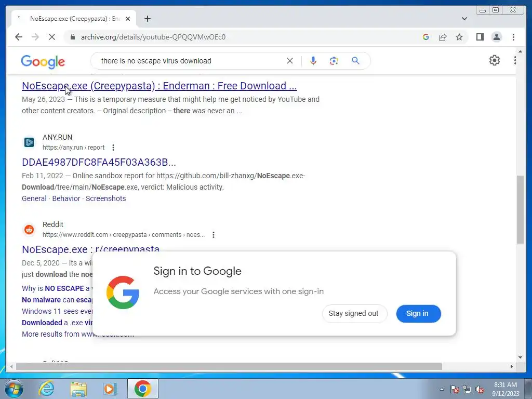532x399 pixels.
Task: Open the network tray icon
Action: 467,389
